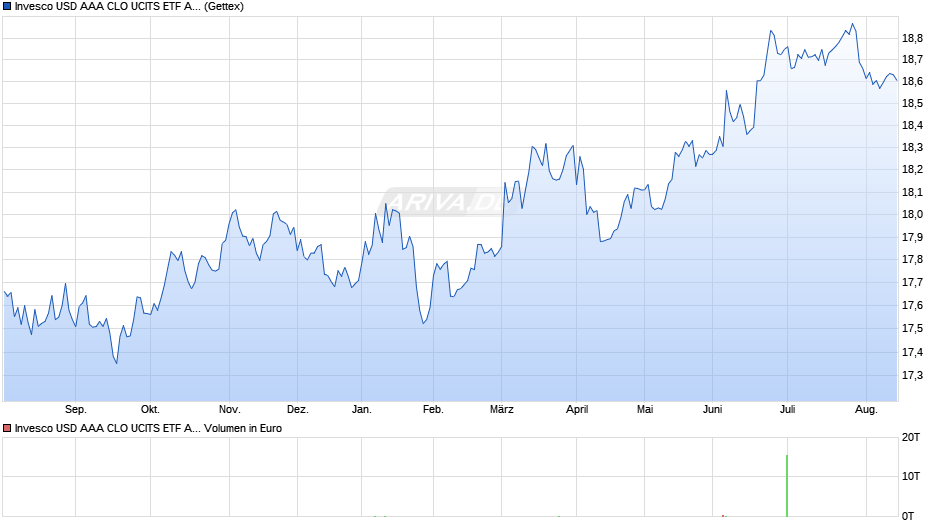Click the 10T volume axis label
This screenshot has width=940, height=526.
click(x=911, y=476)
